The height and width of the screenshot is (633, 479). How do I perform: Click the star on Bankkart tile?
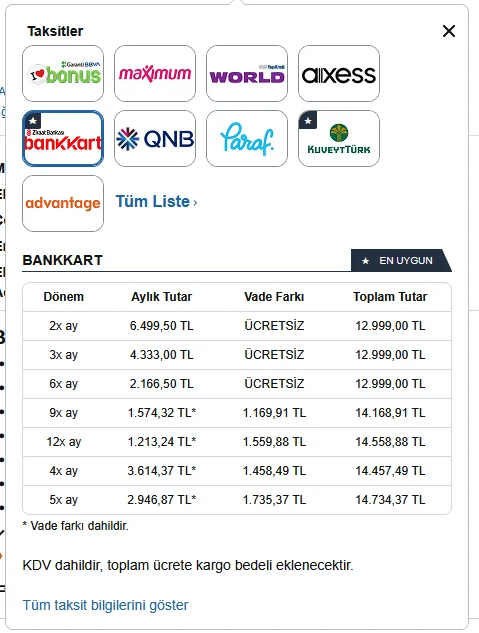(x=33, y=120)
